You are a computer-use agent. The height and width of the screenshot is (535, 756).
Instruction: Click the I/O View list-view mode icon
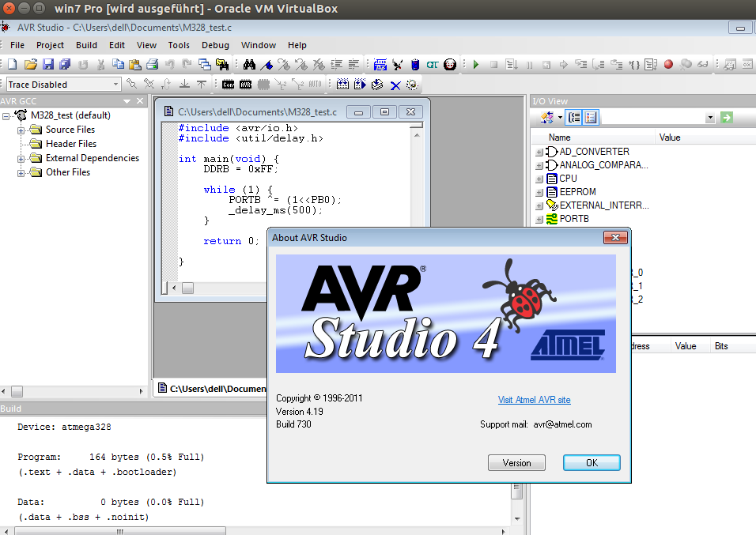(591, 117)
